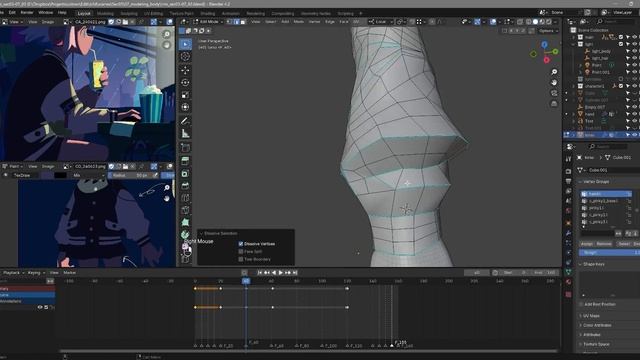Expand the Shape Keys panel
640x360 pixels.
pos(593,264)
